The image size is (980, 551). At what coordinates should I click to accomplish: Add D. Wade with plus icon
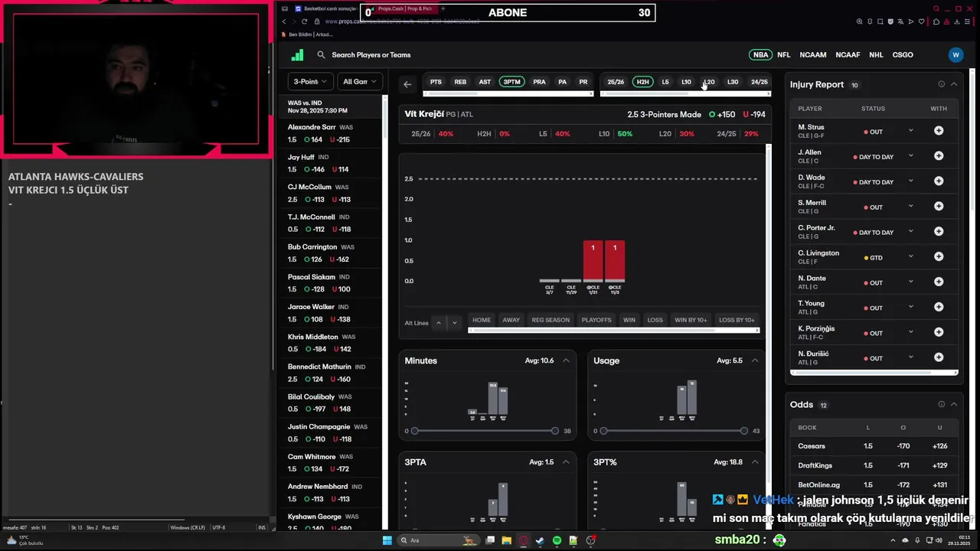(939, 181)
